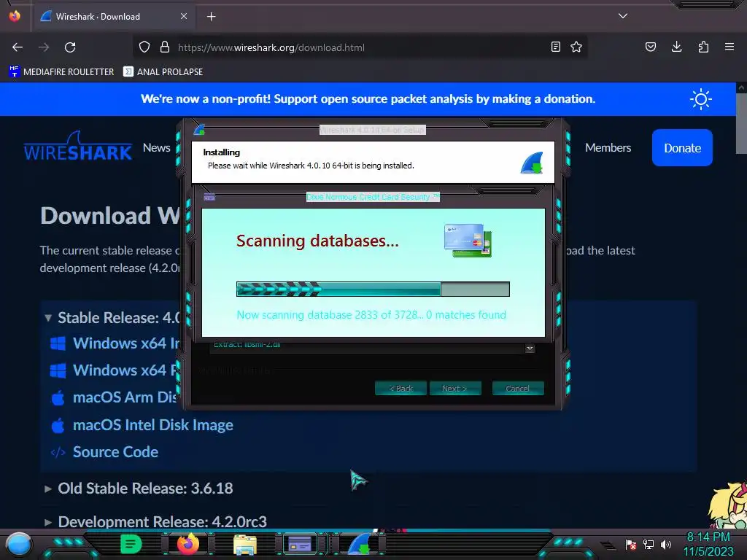Open the Members menu item
This screenshot has height=560, width=747.
tap(608, 147)
